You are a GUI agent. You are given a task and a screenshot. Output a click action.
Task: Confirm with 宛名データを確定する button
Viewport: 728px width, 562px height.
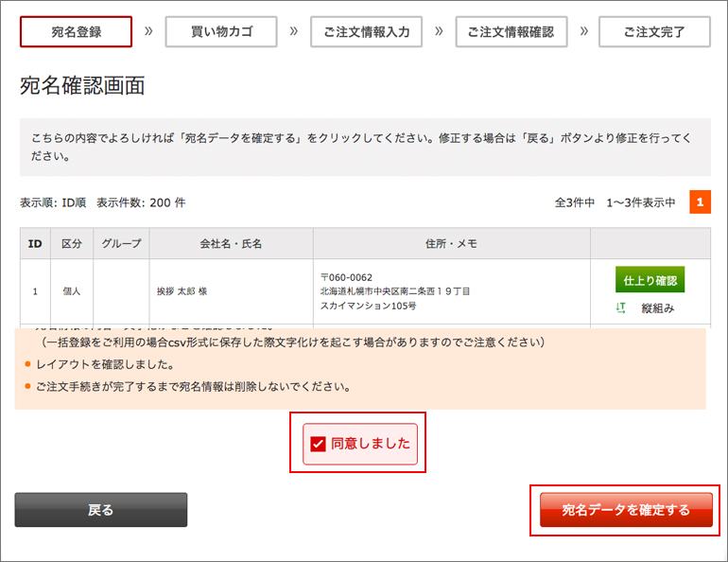pos(625,510)
